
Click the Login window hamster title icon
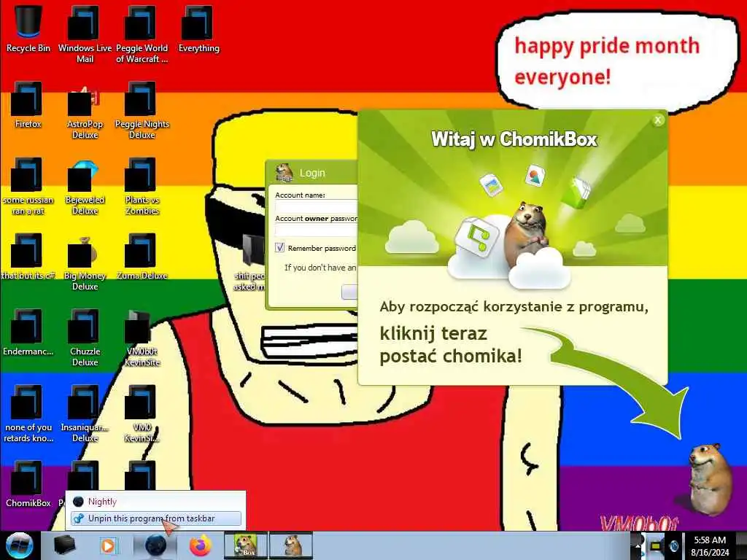tap(285, 172)
